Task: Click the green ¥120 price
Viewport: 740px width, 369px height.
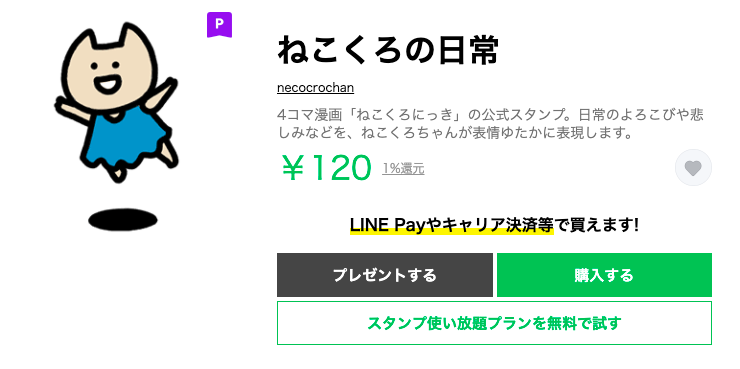Action: (x=327, y=168)
